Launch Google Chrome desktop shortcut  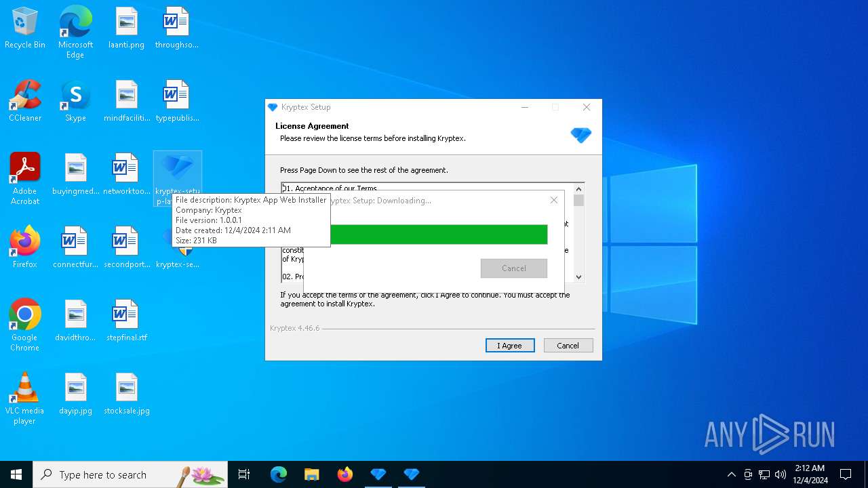25,325
